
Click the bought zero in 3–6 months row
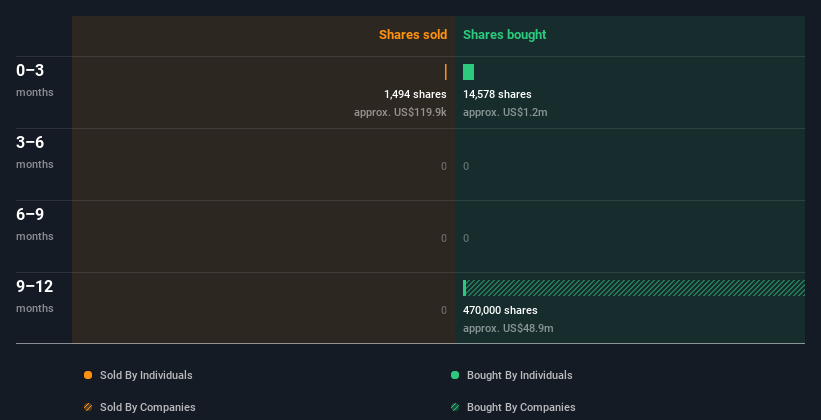[x=466, y=167]
